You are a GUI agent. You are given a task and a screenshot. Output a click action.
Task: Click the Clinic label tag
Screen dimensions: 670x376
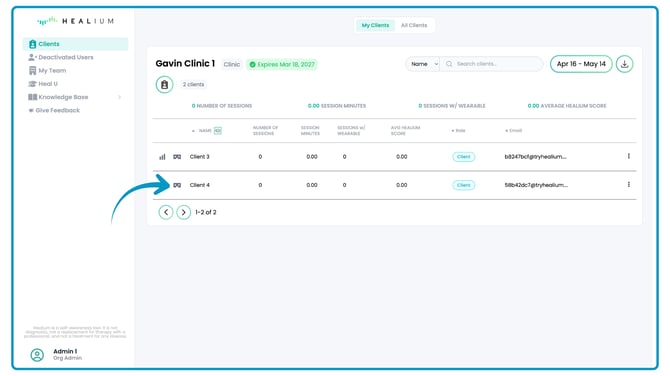coord(232,65)
